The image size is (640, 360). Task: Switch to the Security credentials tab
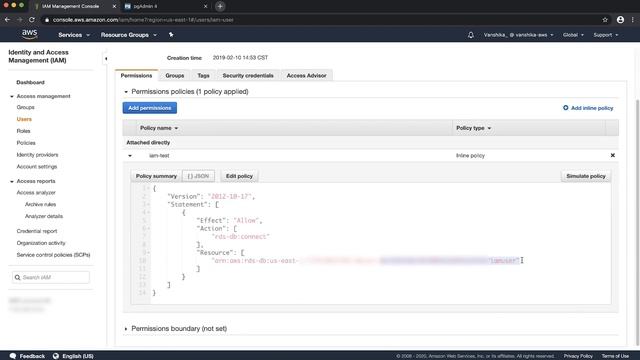click(x=248, y=76)
